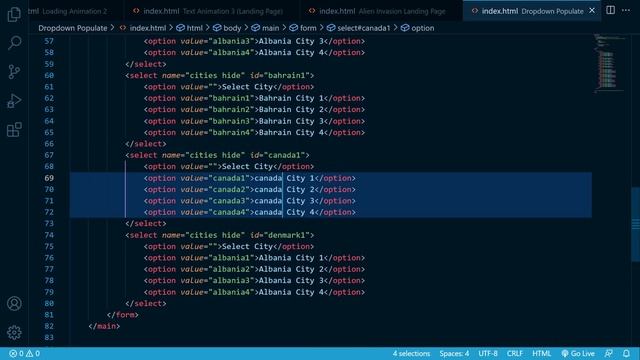Open the Manage gear icon
This screenshot has height=360, width=640.
[14, 332]
